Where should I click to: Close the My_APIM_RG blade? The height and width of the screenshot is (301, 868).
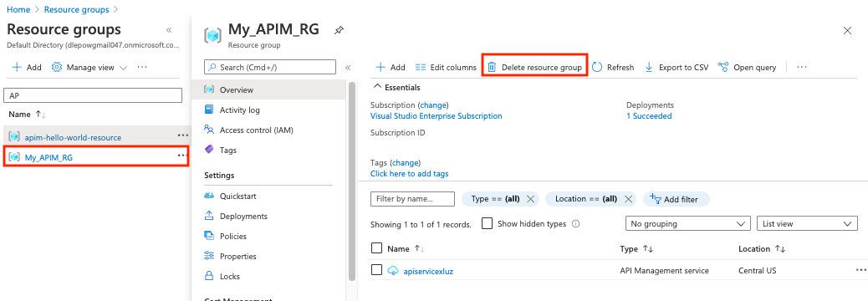(847, 31)
